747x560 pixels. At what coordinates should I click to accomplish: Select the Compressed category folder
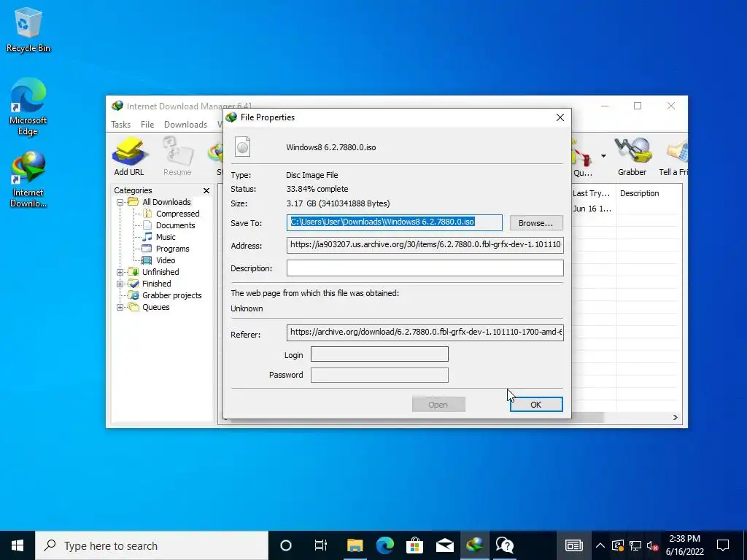tap(177, 214)
